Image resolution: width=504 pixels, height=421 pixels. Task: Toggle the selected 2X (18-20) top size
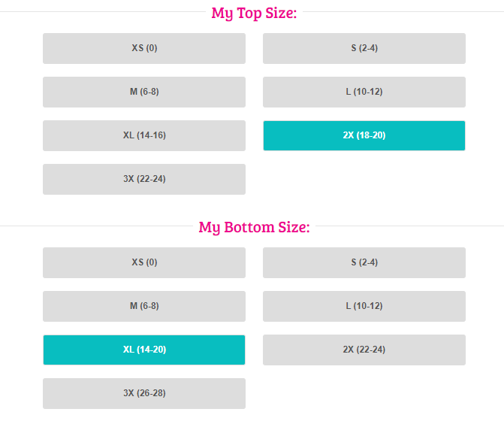point(364,135)
